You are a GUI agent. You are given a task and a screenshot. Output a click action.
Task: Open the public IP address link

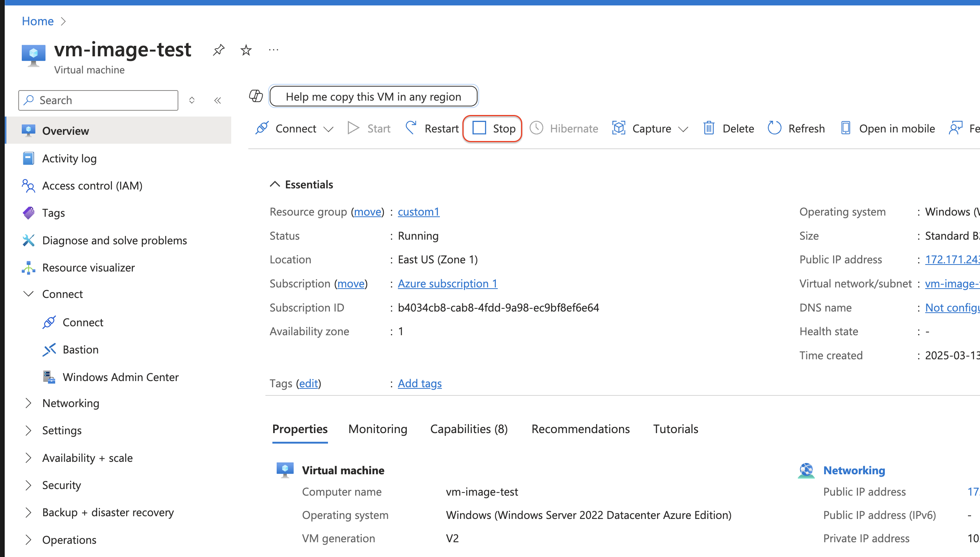pyautogui.click(x=952, y=259)
